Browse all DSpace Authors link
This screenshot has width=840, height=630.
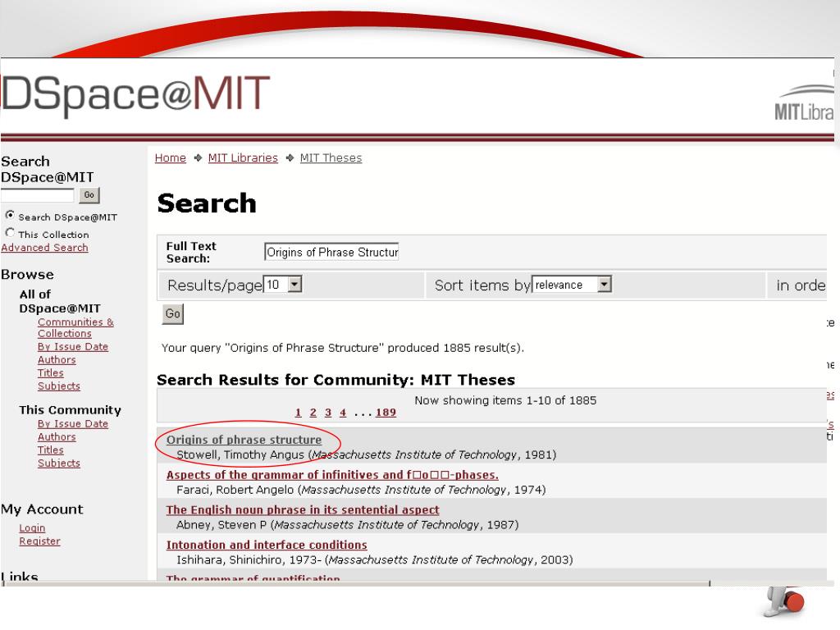click(57, 360)
